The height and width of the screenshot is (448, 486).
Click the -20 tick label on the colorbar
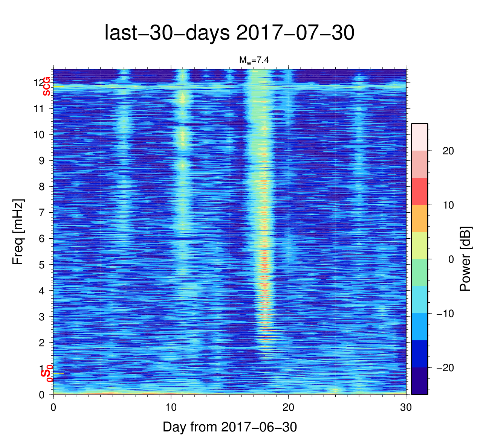(x=445, y=368)
